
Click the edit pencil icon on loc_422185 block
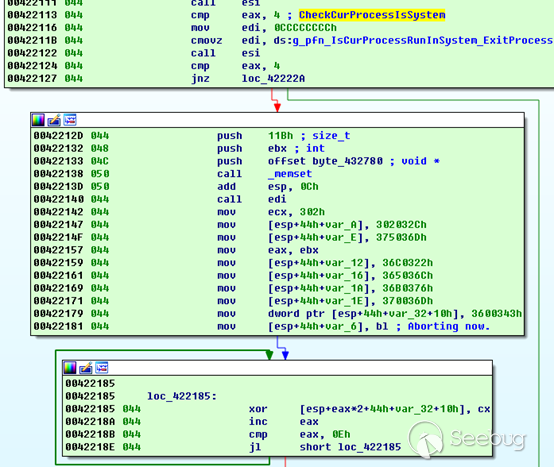[x=86, y=368]
